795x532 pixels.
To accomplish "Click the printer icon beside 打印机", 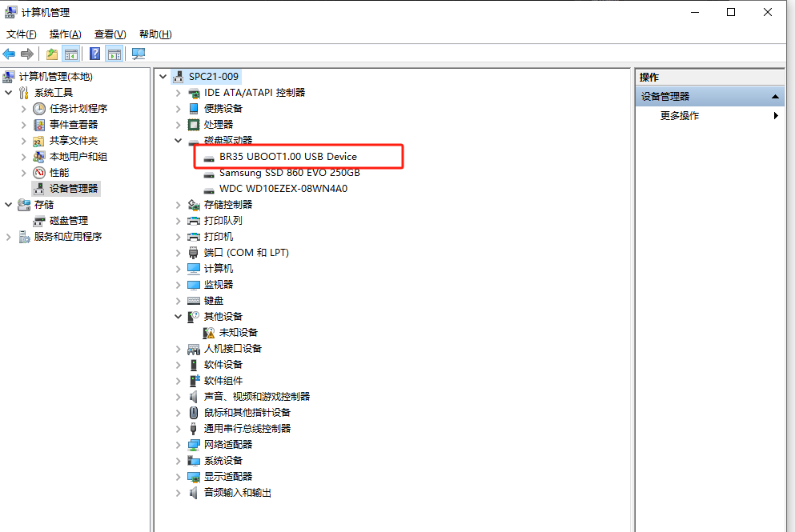I will (x=194, y=237).
